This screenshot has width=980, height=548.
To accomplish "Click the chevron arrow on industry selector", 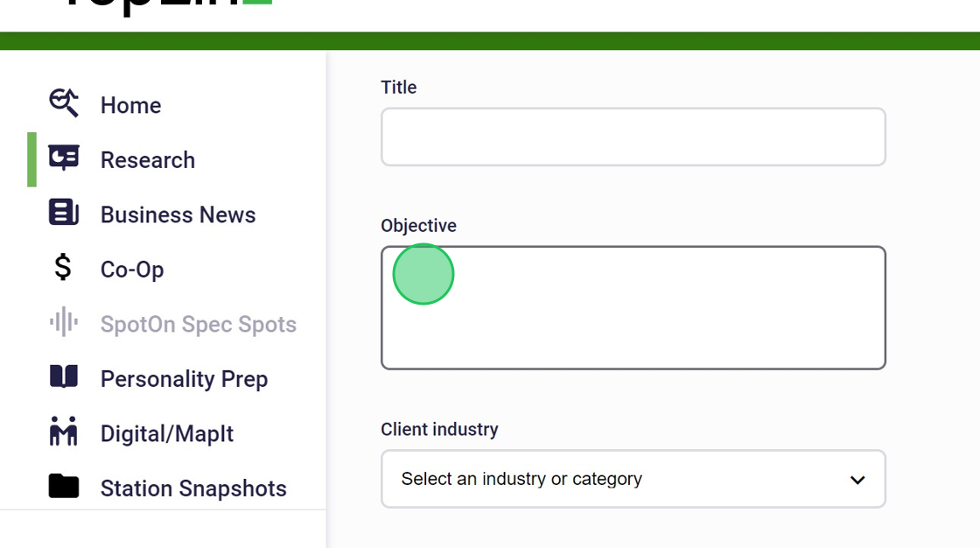I will (857, 480).
